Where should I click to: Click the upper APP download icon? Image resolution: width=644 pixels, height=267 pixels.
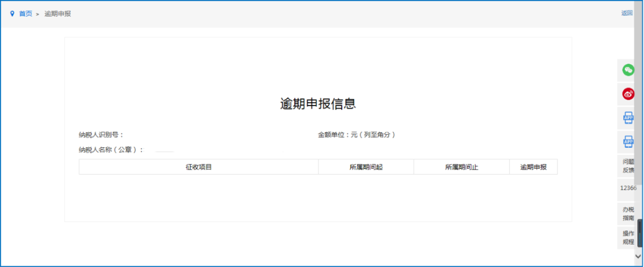(x=628, y=118)
